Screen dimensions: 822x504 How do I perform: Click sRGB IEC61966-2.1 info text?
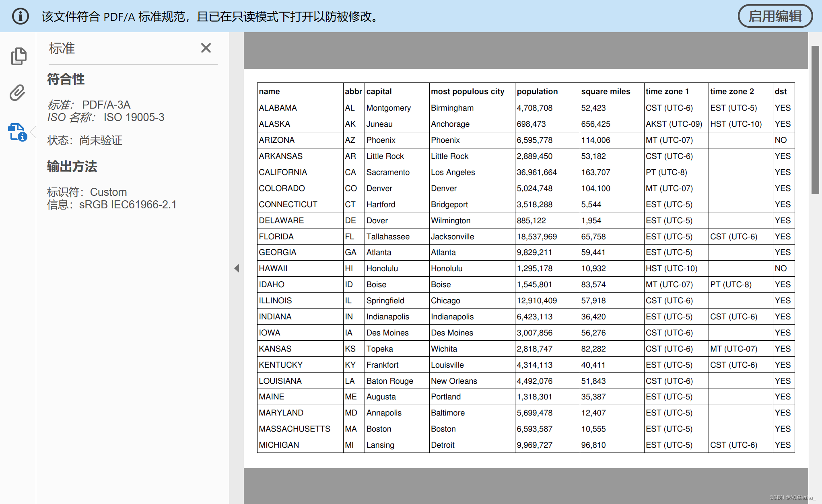(x=128, y=204)
